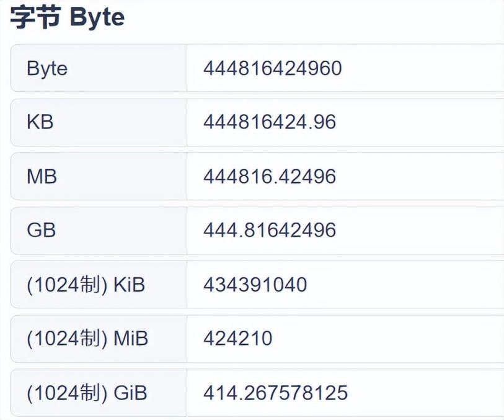Click the Byte unit label
This screenshot has height=420, width=504.
click(x=47, y=68)
